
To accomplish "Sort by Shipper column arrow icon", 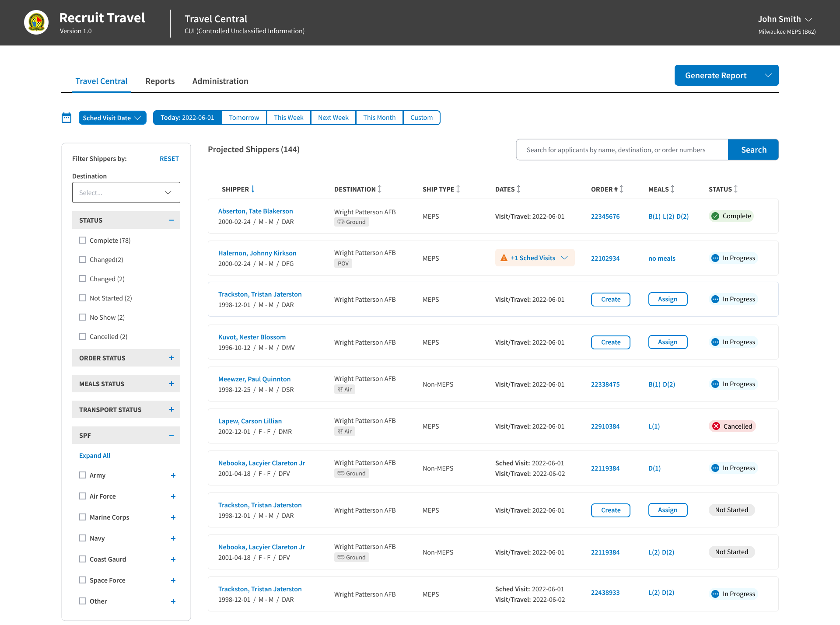I will [253, 189].
